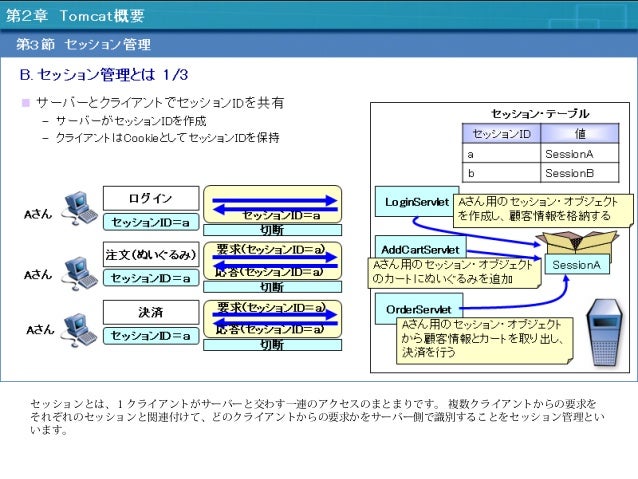Click the server tower icon
638x479 pixels.
point(604,333)
